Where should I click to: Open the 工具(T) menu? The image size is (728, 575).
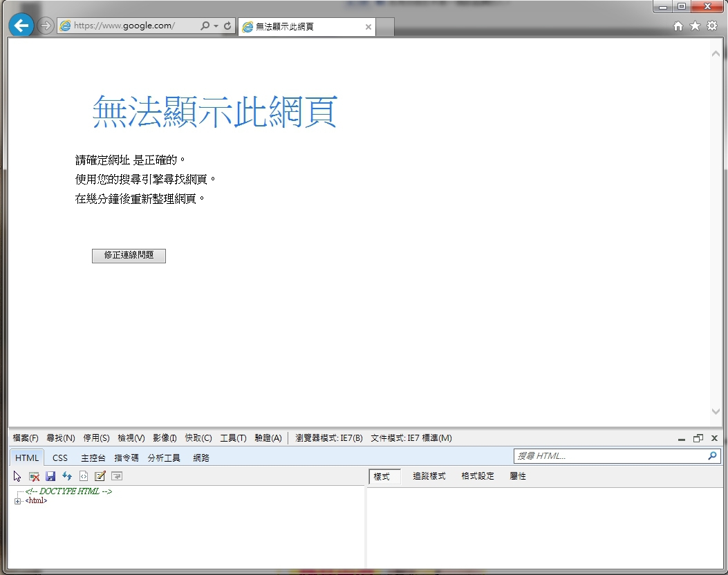(x=233, y=438)
